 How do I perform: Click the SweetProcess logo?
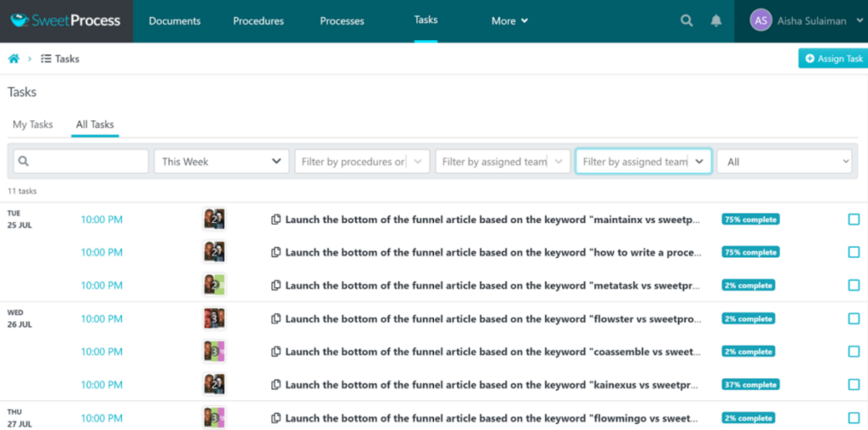65,21
